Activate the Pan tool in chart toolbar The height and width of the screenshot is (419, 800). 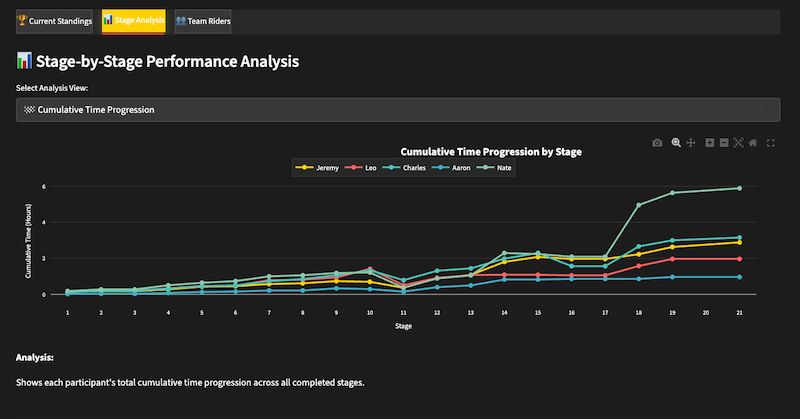[x=690, y=143]
